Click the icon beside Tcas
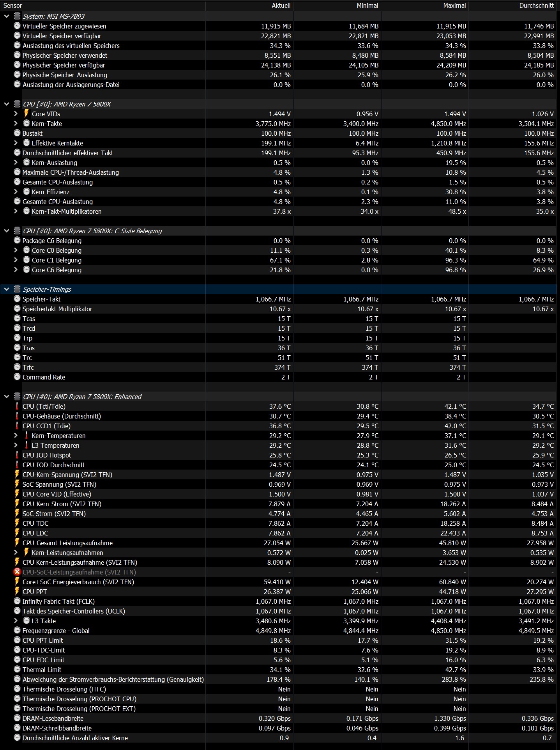The height and width of the screenshot is (750, 560). coord(17,318)
